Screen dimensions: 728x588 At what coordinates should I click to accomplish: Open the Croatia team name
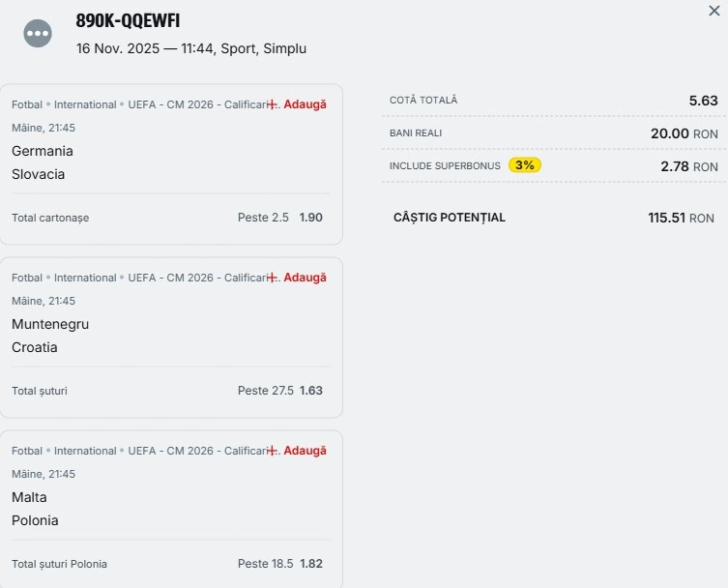35,347
